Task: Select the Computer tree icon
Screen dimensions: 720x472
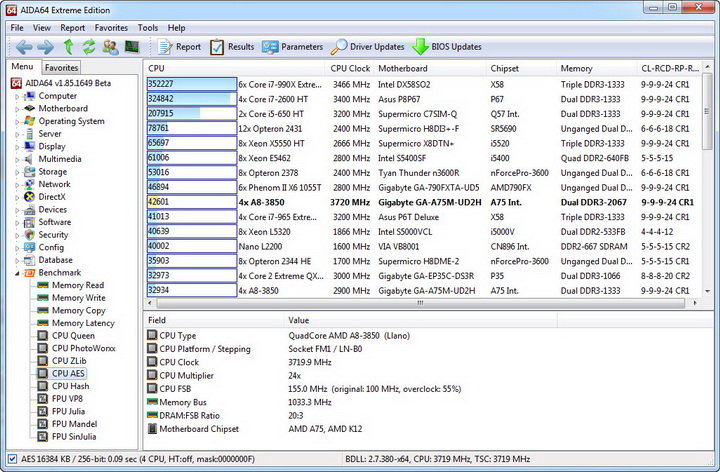Action: (x=30, y=96)
